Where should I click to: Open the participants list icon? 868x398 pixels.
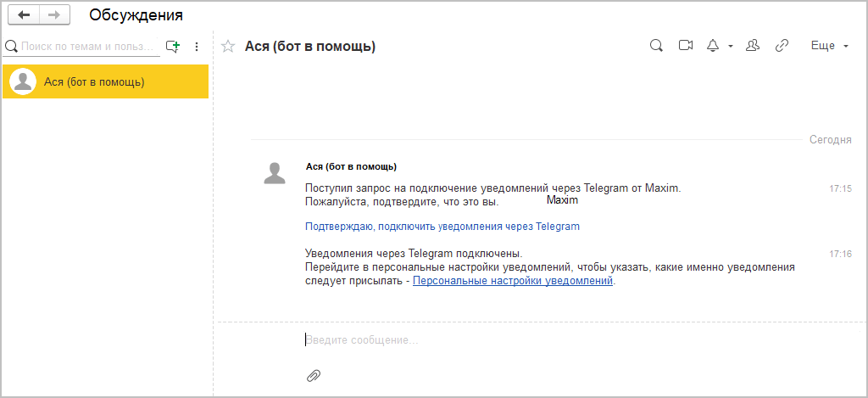pos(752,46)
